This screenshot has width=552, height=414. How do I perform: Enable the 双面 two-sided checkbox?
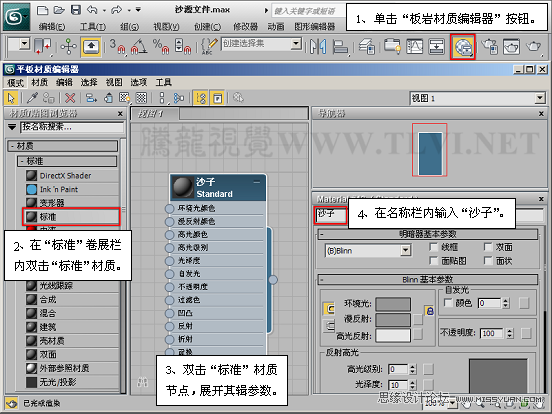(488, 247)
